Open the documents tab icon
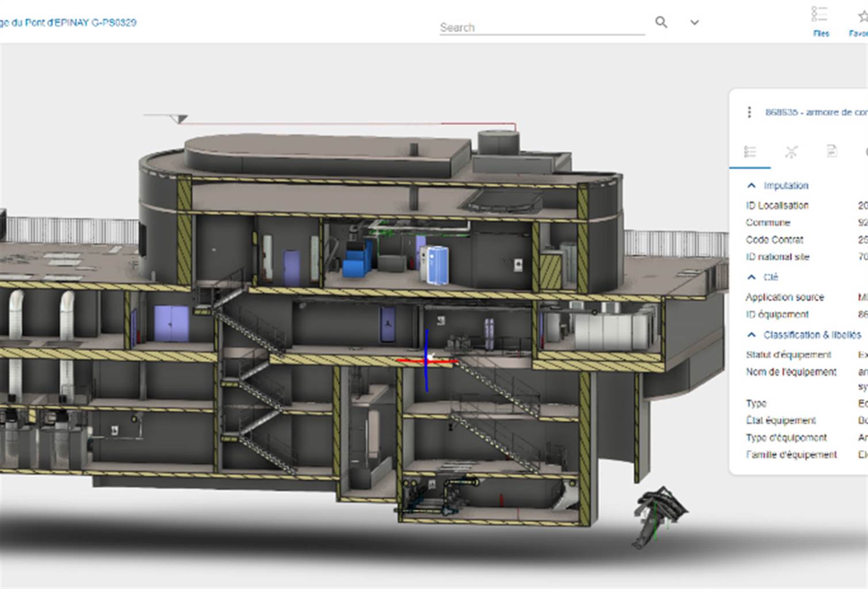 (x=831, y=151)
